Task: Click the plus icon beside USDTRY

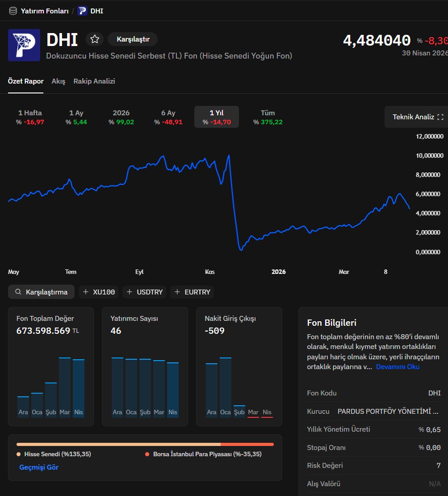Action: pos(130,292)
